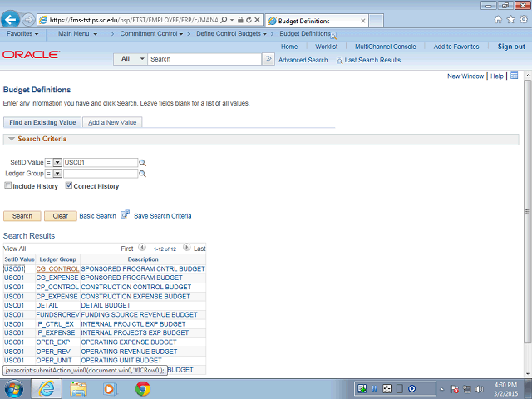Select the Budget Definitions browser tab
Image resolution: width=532 pixels, height=399 pixels.
pyautogui.click(x=316, y=21)
